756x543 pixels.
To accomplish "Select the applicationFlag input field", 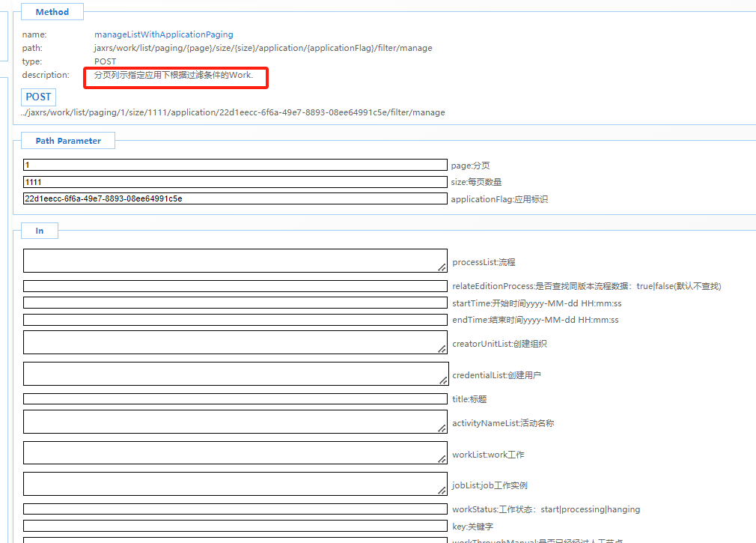I will (235, 199).
